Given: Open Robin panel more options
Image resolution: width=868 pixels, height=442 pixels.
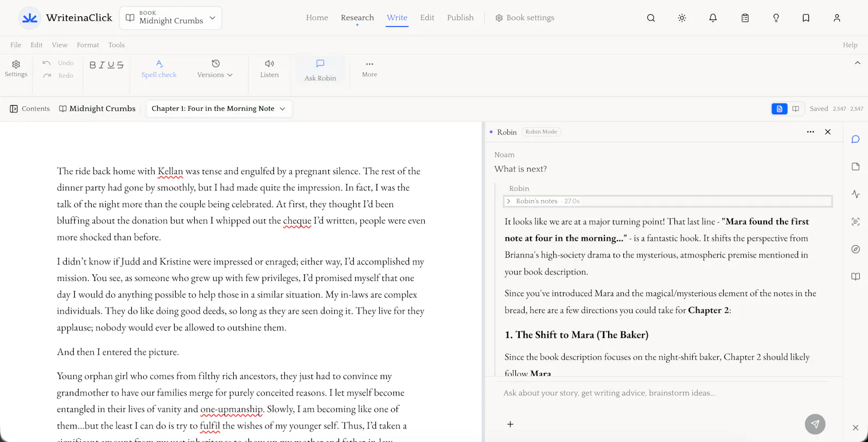Looking at the screenshot, I should [x=810, y=132].
